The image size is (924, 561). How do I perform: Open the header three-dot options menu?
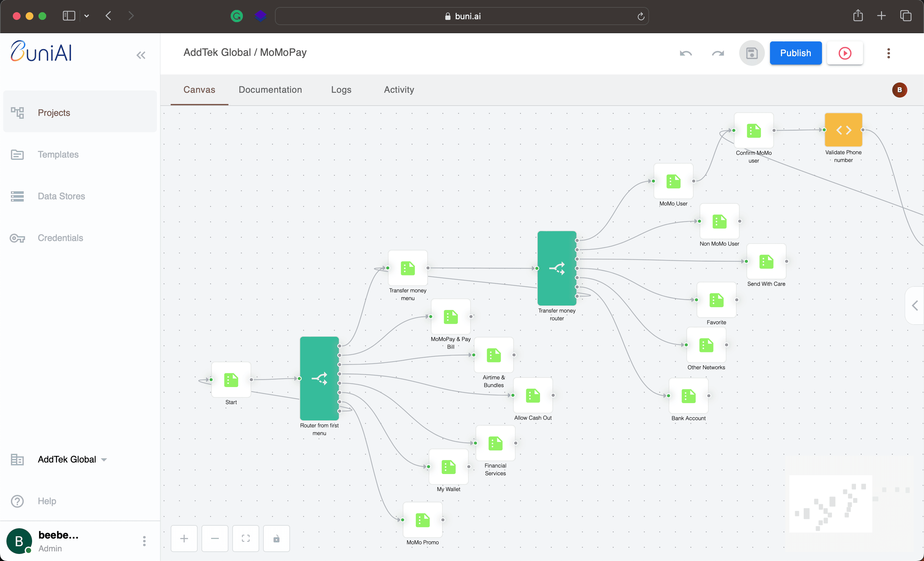(888, 53)
